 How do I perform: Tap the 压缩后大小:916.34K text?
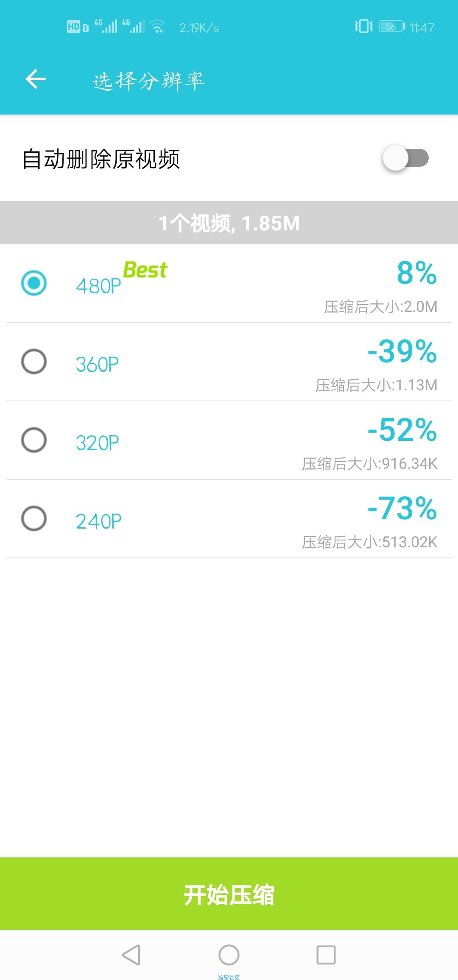pyautogui.click(x=369, y=464)
